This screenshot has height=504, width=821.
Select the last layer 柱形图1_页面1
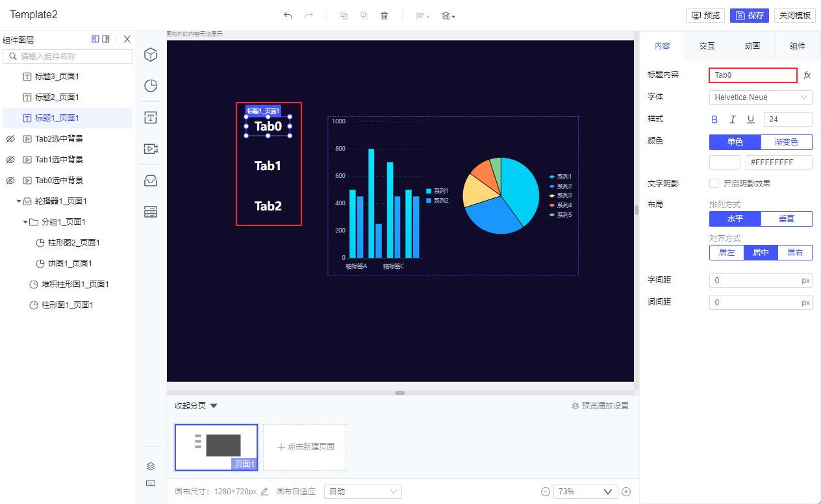click(x=68, y=305)
